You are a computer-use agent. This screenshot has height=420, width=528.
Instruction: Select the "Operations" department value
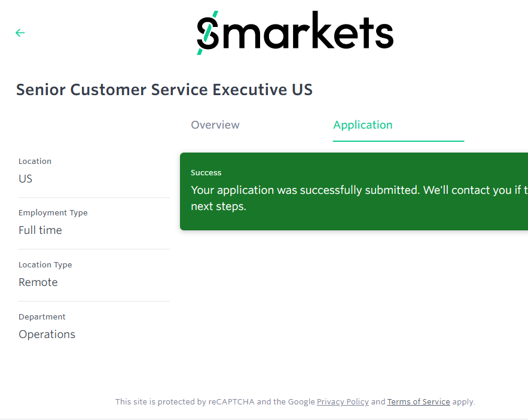point(47,334)
